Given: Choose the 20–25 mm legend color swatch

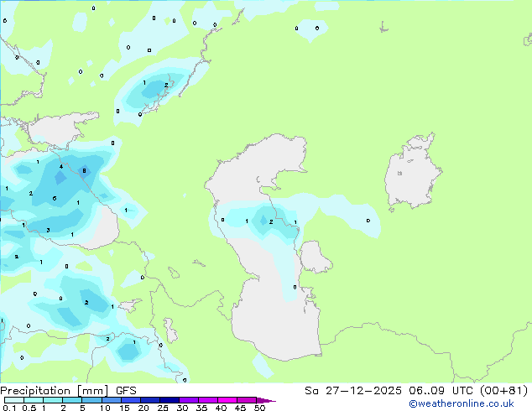Looking at the screenshot, I should (150, 400).
